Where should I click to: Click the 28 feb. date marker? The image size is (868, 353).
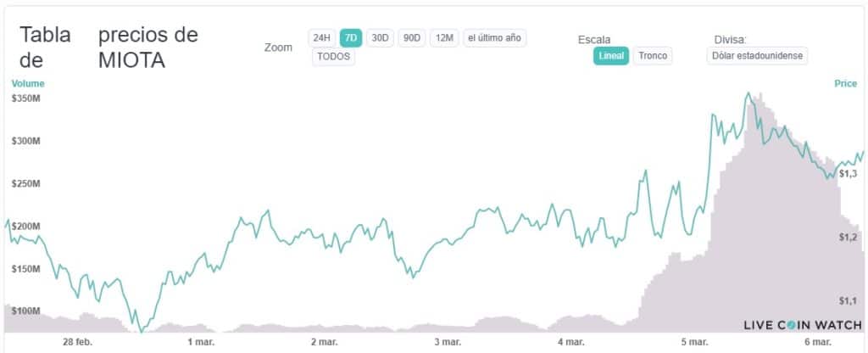(x=77, y=342)
